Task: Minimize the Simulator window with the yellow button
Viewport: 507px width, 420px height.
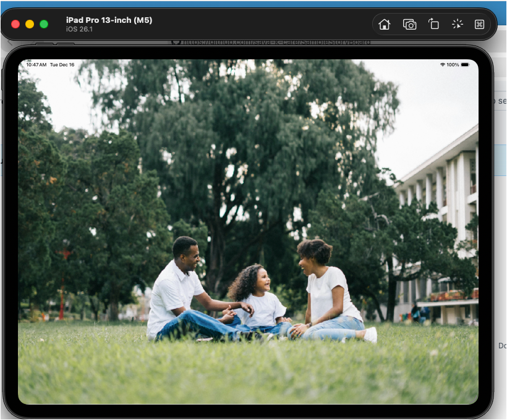Action: tap(30, 24)
